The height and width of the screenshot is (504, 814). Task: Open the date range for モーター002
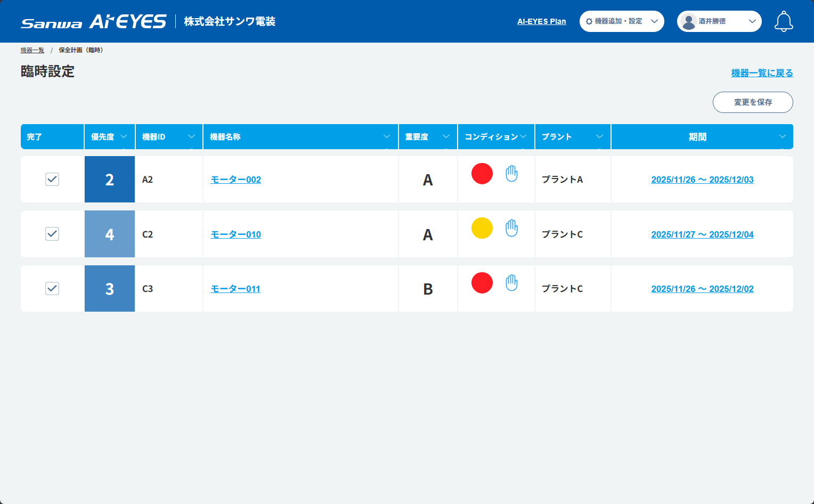pyautogui.click(x=702, y=180)
